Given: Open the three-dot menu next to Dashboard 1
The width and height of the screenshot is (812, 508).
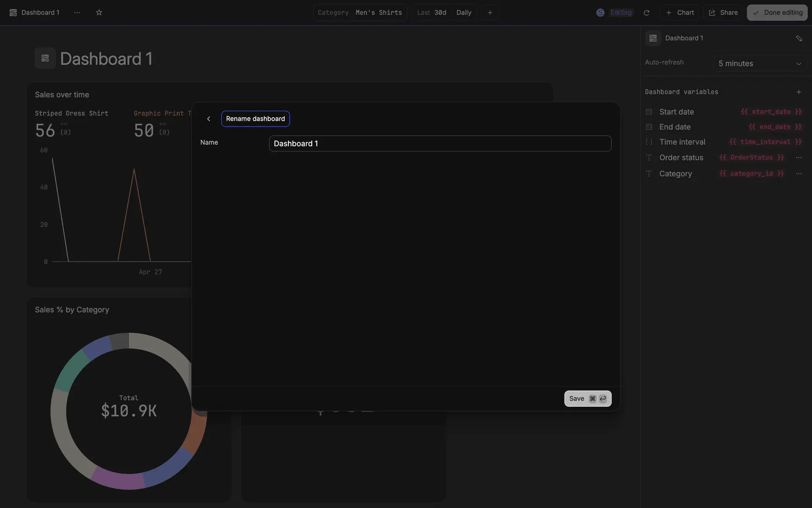Looking at the screenshot, I should click(x=77, y=13).
